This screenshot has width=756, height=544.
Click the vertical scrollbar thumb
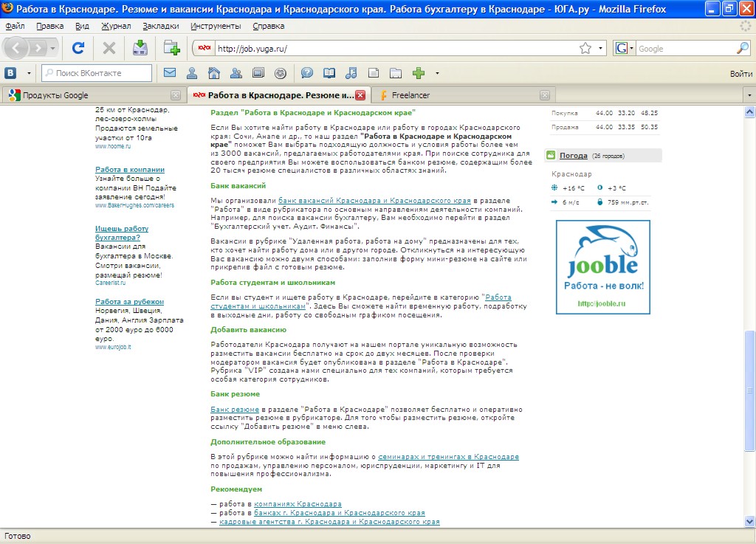(749, 390)
